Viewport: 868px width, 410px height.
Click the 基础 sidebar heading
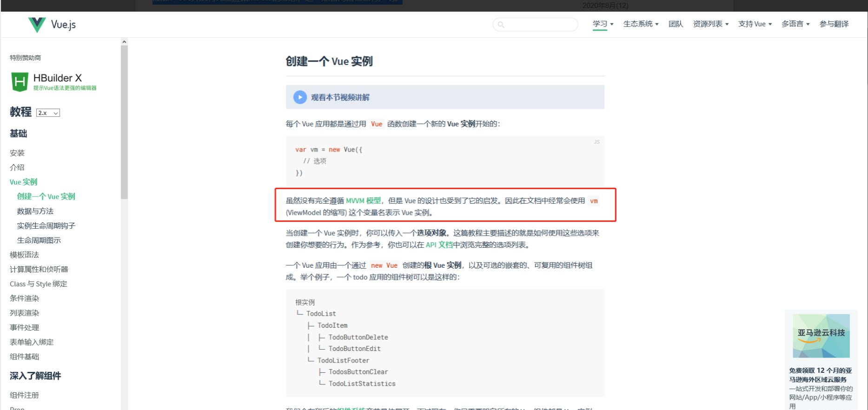19,134
